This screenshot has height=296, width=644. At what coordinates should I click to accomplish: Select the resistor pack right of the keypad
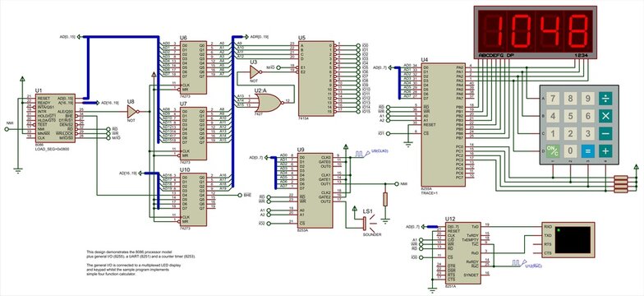621,184
